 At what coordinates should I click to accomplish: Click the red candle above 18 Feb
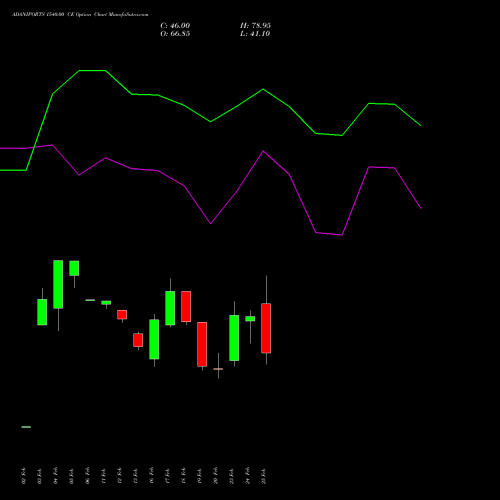[x=186, y=306]
